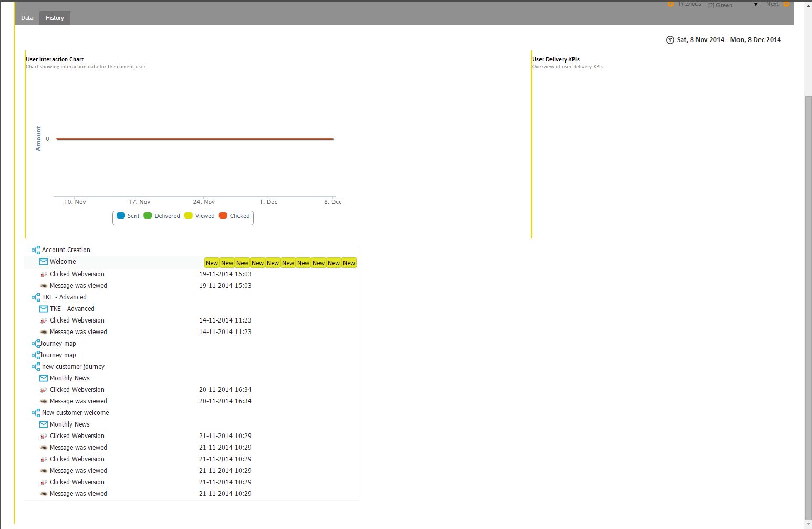Open the date range Sat, 8 Nov 2014 selector
This screenshot has height=529, width=812.
728,40
